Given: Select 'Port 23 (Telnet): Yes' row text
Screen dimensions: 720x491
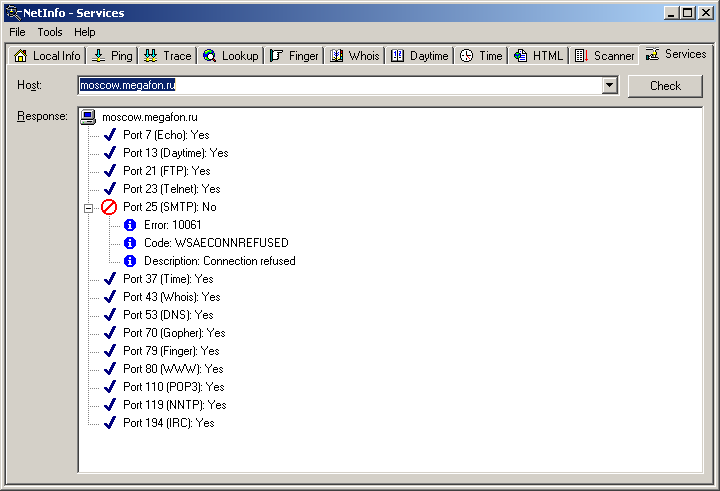Looking at the screenshot, I should pyautogui.click(x=172, y=189).
